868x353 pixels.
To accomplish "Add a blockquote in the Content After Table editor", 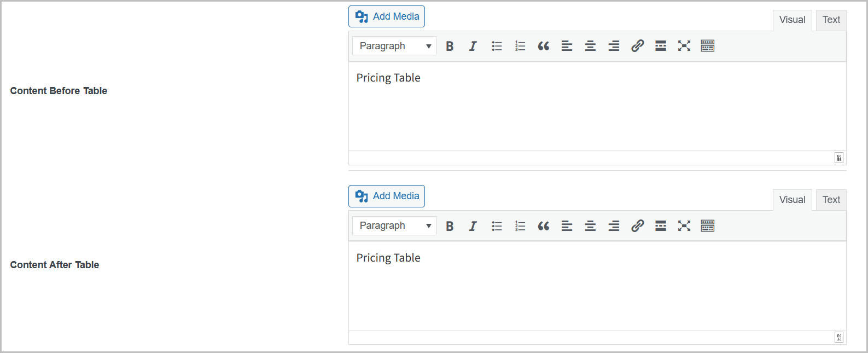I will [x=543, y=225].
